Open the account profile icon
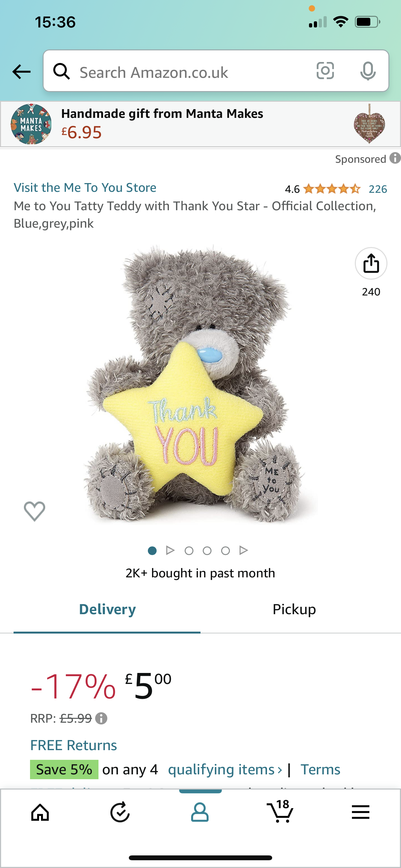Screen dimensions: 401x868 (x=200, y=812)
